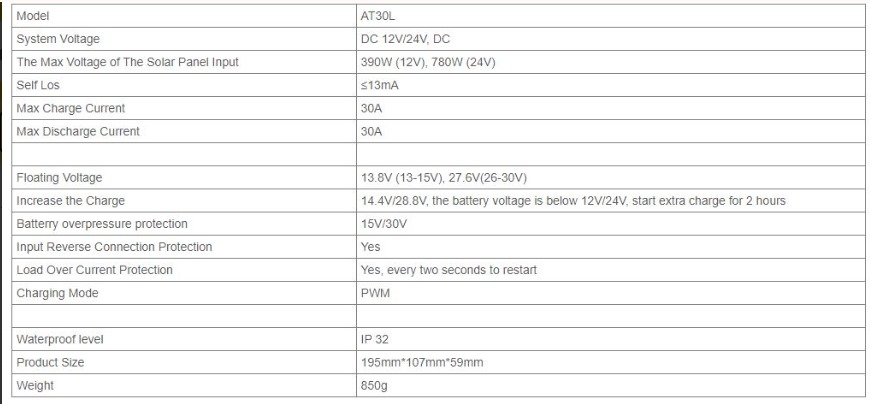Select the 14.4V/28.8V extra charge description

pyautogui.click(x=573, y=200)
